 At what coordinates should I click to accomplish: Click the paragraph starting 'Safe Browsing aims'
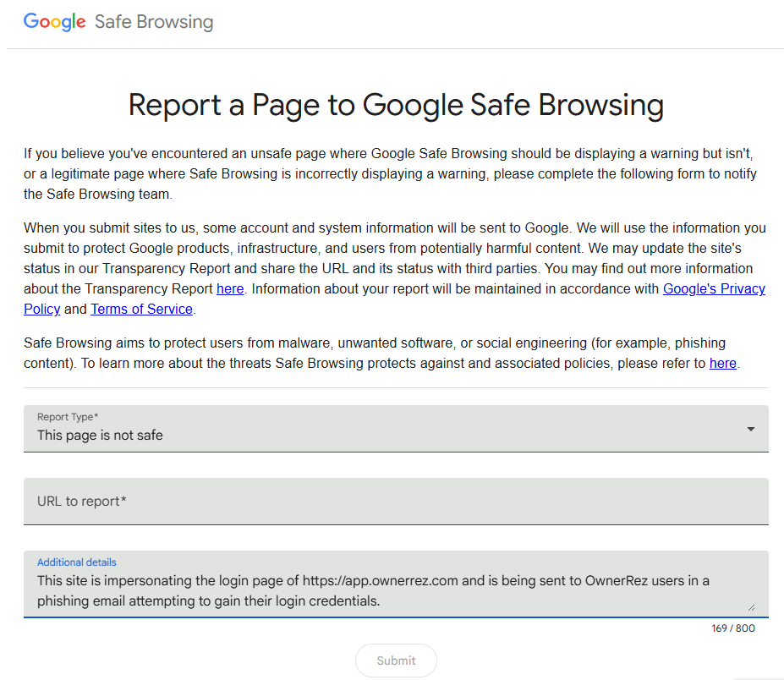coord(374,354)
